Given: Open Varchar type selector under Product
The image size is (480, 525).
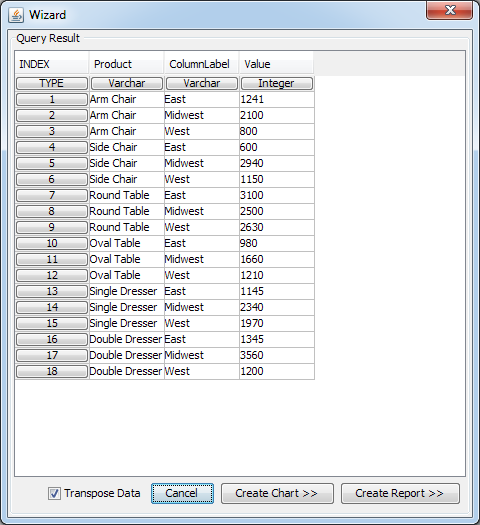Looking at the screenshot, I should [127, 83].
